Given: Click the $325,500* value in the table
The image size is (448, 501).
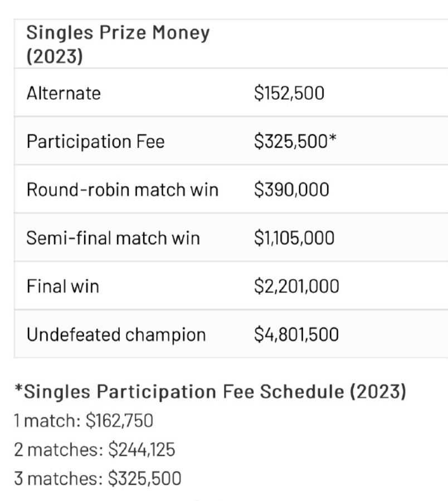Looking at the screenshot, I should pos(294,142).
